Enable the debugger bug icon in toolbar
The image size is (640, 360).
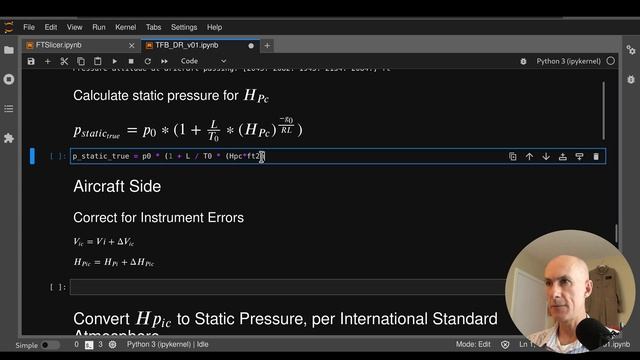click(523, 61)
